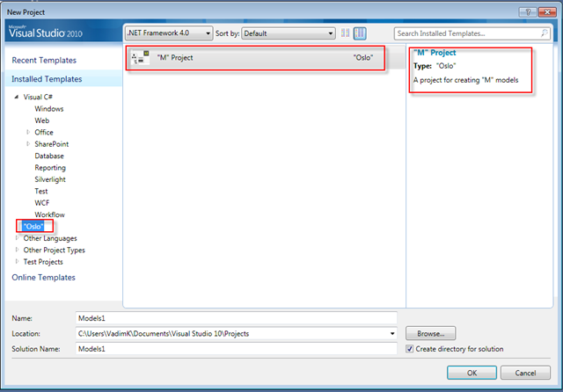This screenshot has height=392, width=563.
Task: Select the Windows template category
Action: tap(49, 109)
